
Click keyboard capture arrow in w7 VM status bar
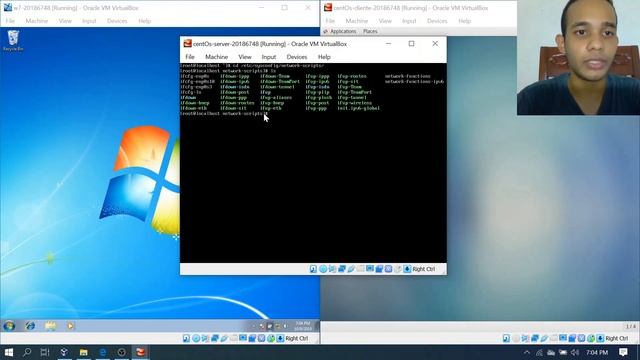pos(280,338)
